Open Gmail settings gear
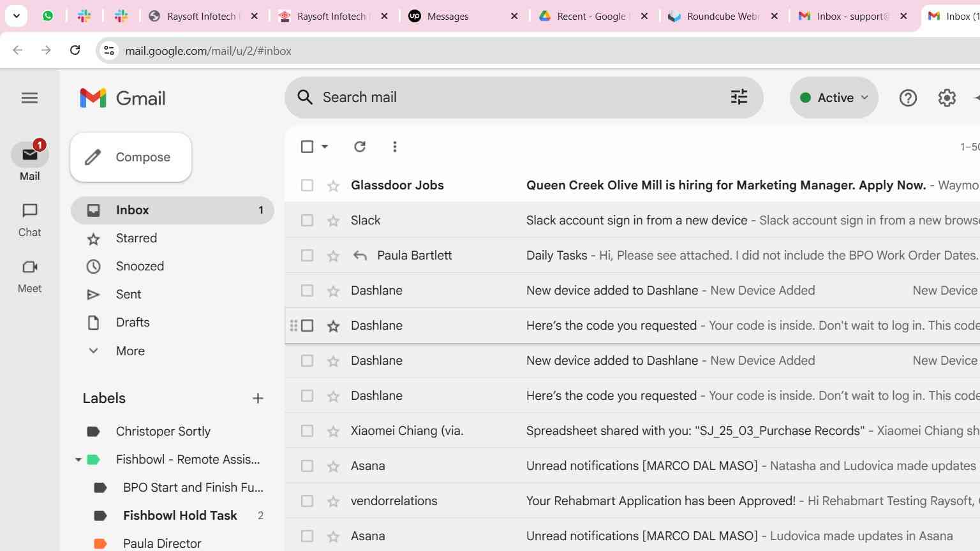The height and width of the screenshot is (551, 980). (x=947, y=98)
